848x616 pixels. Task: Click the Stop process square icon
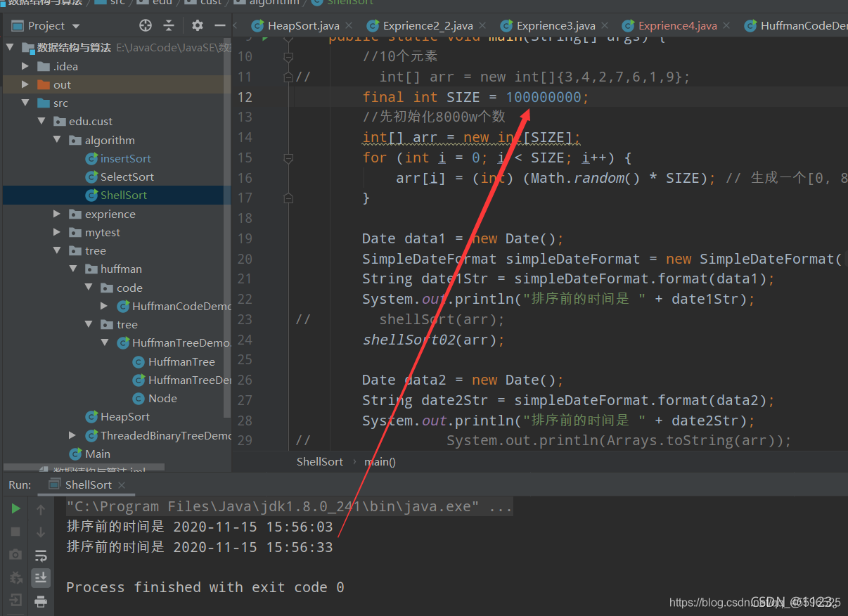coord(15,532)
